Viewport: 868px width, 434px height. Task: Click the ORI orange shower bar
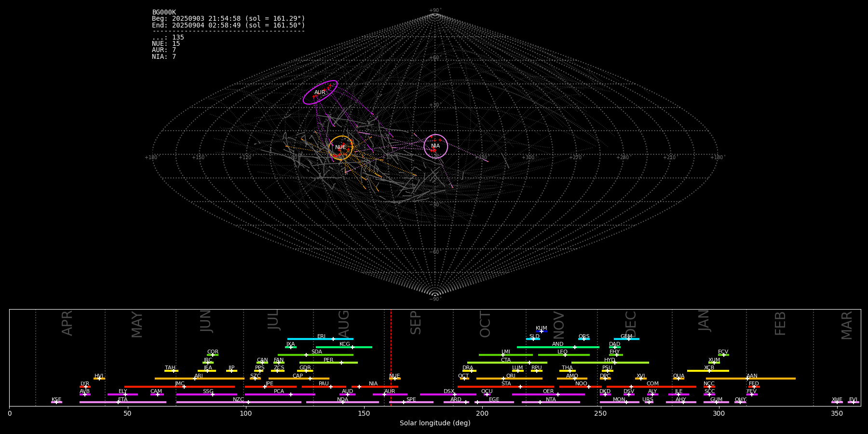[509, 379]
